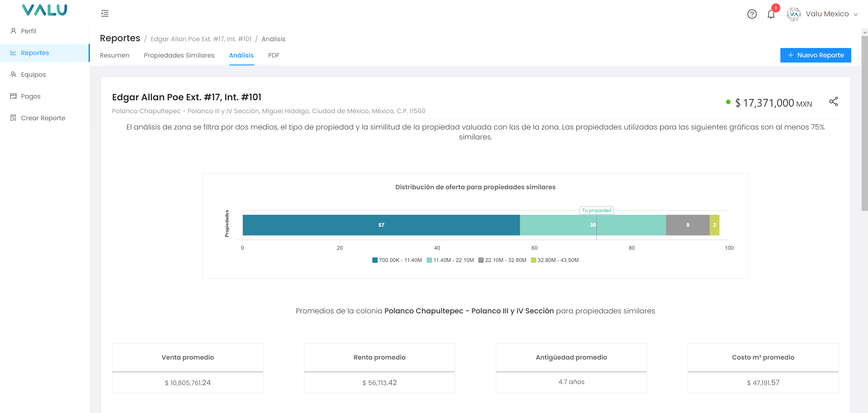Click the 32.80M - 43.50M legend color swatch
The image size is (868, 413).
[533, 260]
